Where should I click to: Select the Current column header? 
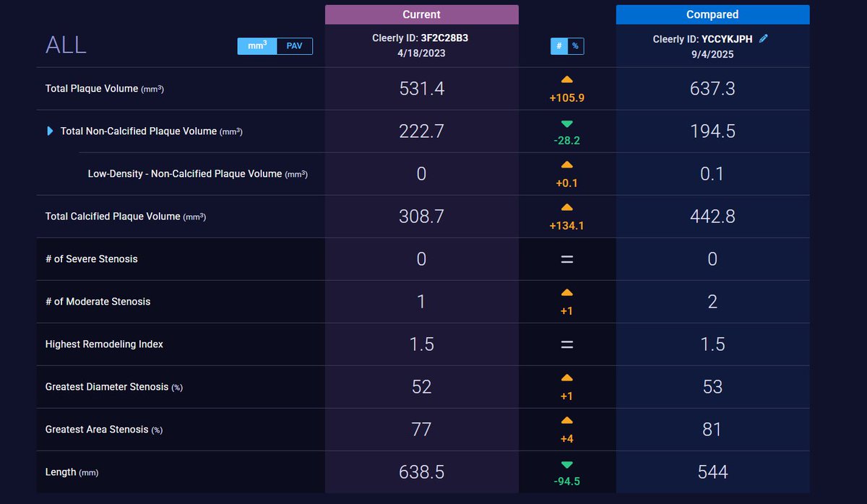[x=421, y=14]
